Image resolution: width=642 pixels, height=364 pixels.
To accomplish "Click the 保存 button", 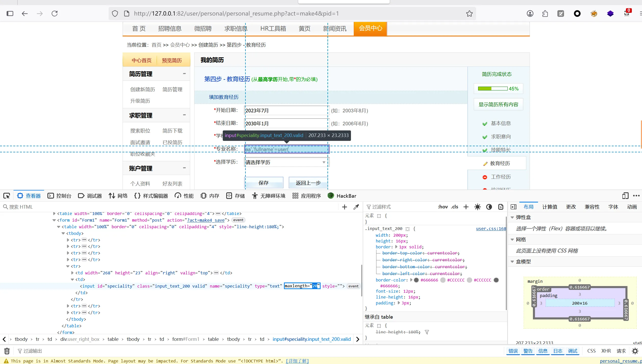I will pyautogui.click(x=264, y=183).
